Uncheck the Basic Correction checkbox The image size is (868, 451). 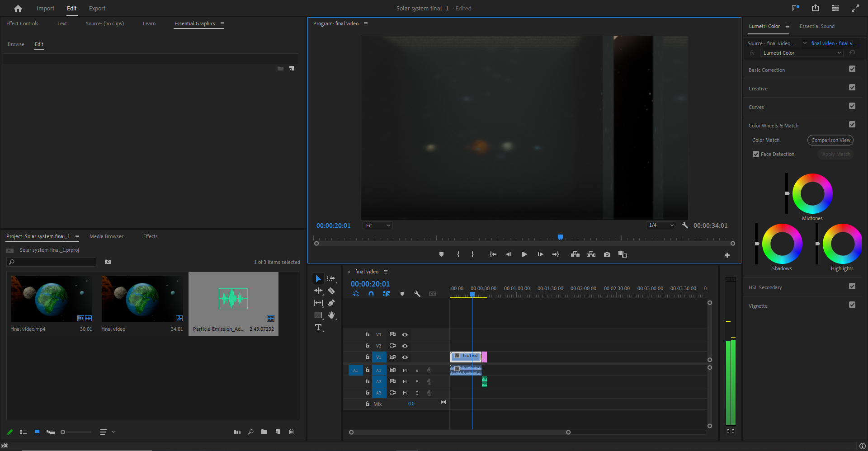click(x=852, y=69)
